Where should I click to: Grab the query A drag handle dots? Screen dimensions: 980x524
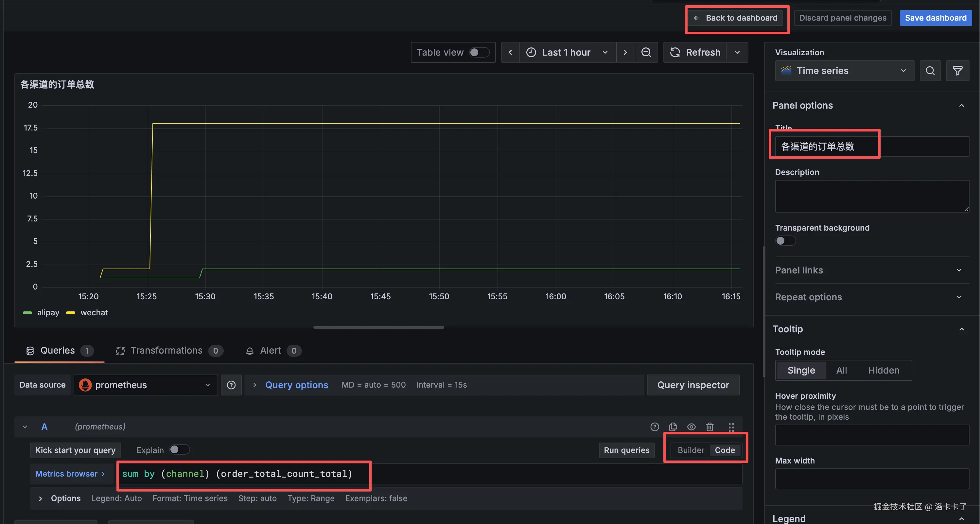point(731,427)
